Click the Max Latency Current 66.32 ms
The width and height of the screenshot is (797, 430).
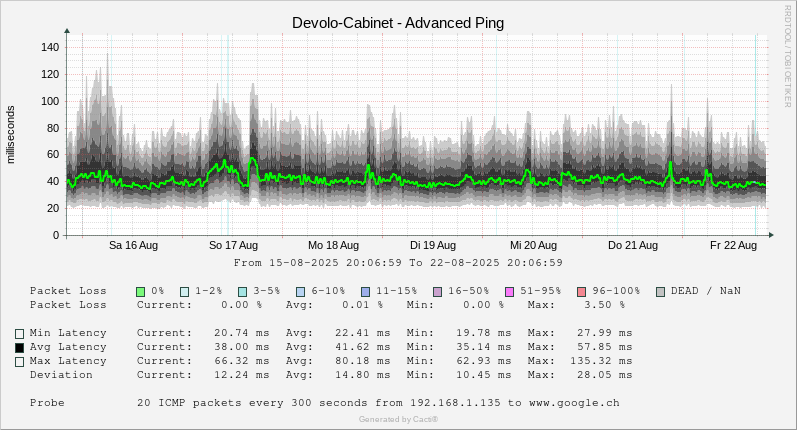click(241, 361)
